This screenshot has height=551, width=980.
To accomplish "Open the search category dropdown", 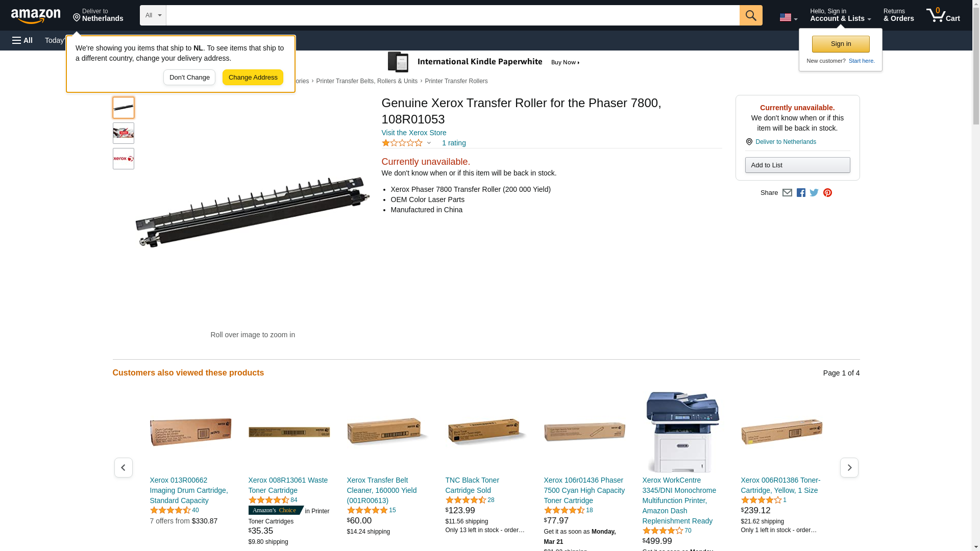I will (x=153, y=15).
